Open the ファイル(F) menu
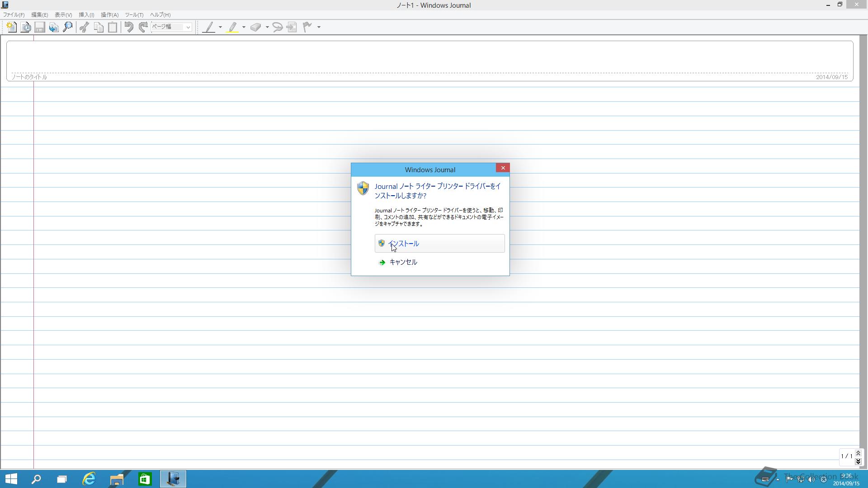The width and height of the screenshot is (868, 488). [14, 15]
